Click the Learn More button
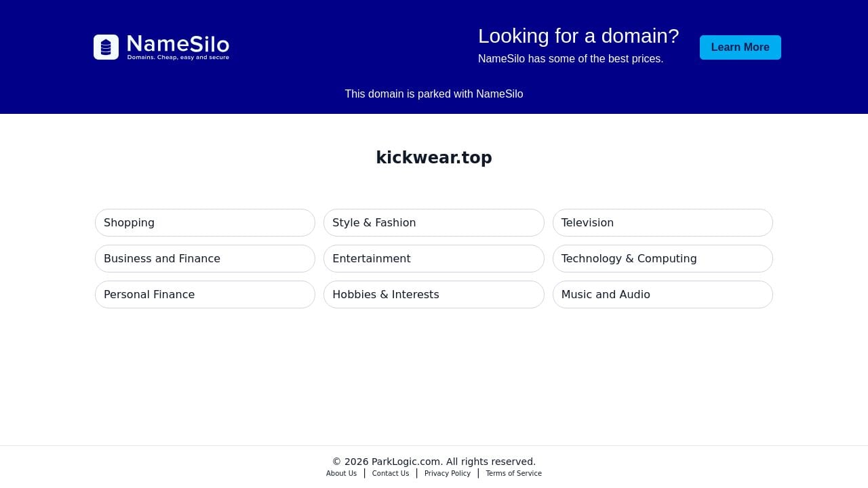The image size is (868, 488). pyautogui.click(x=741, y=47)
